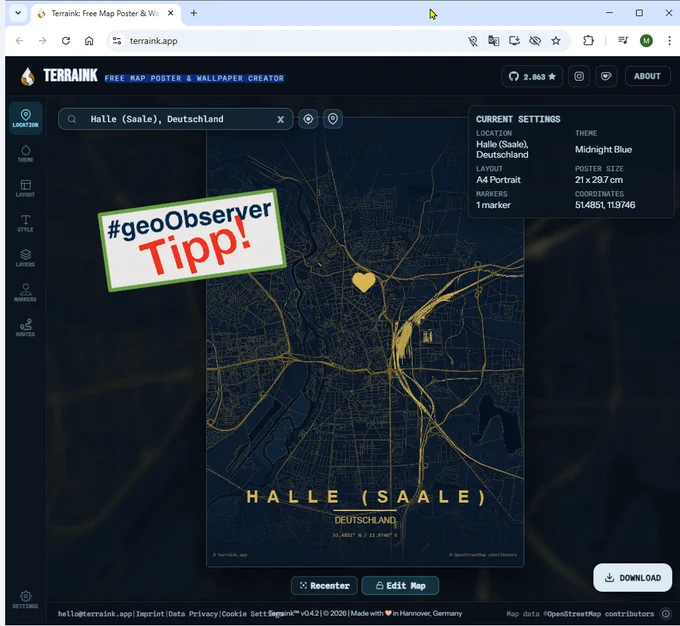Open the Theme panel in sidebar

(x=26, y=153)
